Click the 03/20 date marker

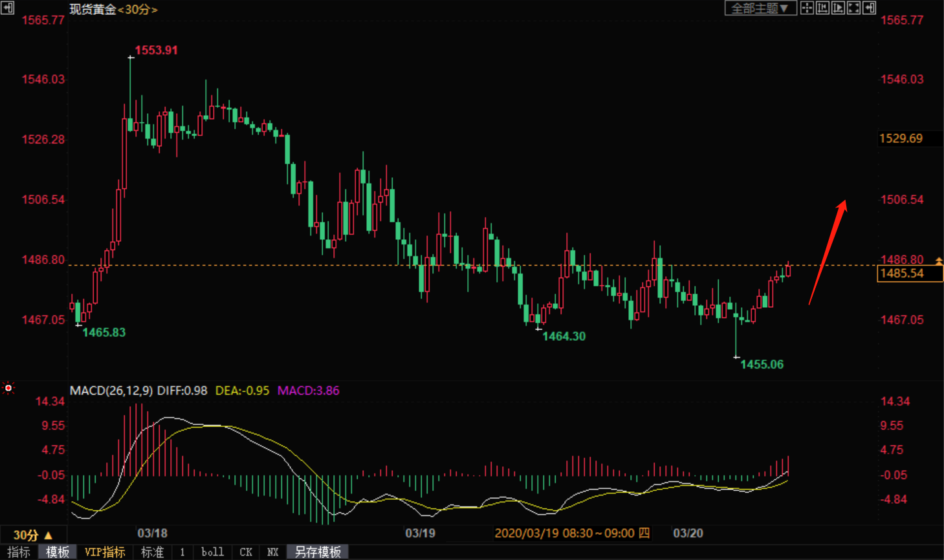click(688, 533)
